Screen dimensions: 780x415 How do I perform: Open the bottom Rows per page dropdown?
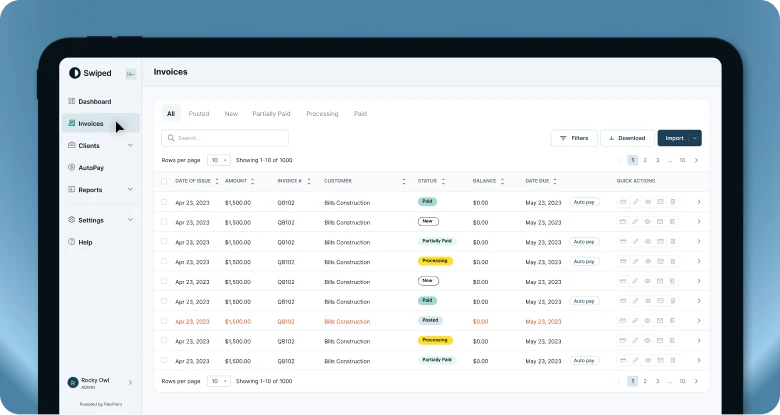click(x=219, y=381)
